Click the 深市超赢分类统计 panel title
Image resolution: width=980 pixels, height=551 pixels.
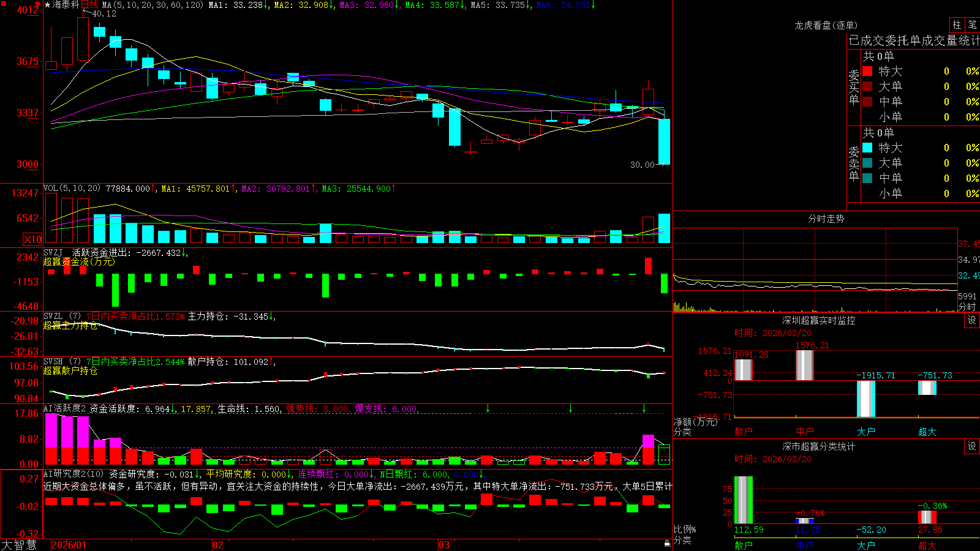(819, 446)
